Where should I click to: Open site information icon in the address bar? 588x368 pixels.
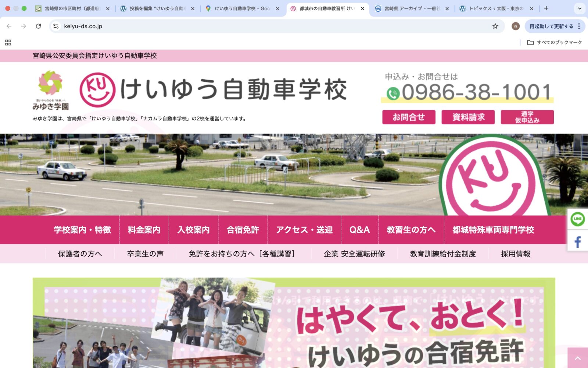[x=56, y=26]
